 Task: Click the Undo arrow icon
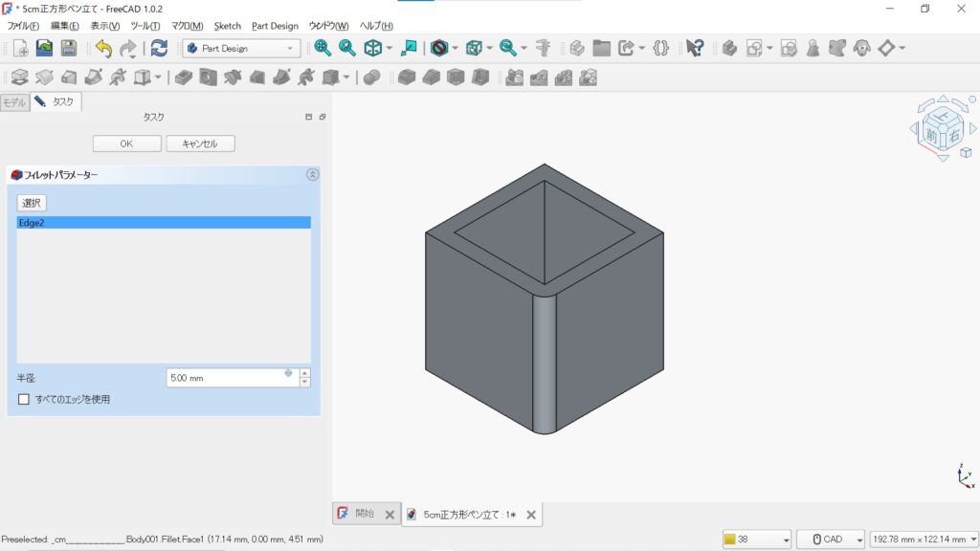click(x=103, y=48)
